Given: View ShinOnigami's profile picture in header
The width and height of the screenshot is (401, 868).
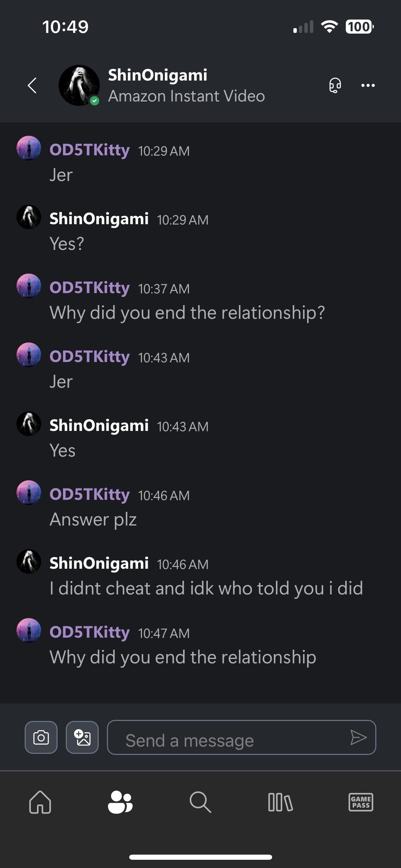Looking at the screenshot, I should (79, 85).
